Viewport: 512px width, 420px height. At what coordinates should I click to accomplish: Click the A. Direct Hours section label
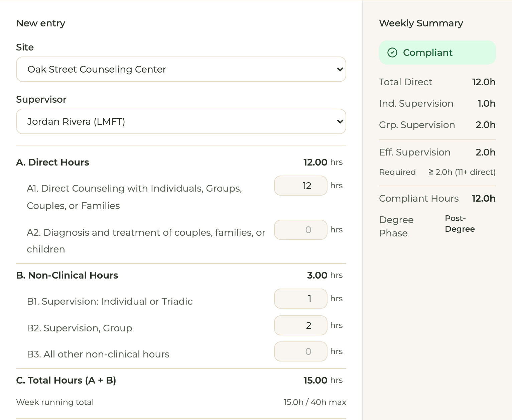click(x=53, y=162)
